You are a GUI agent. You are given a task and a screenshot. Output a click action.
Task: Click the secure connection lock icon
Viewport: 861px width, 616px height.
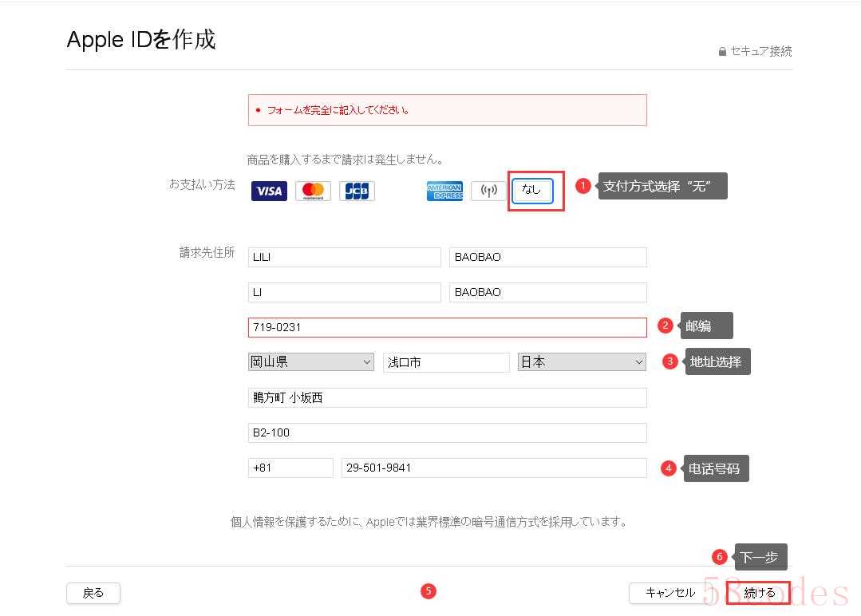pos(722,52)
